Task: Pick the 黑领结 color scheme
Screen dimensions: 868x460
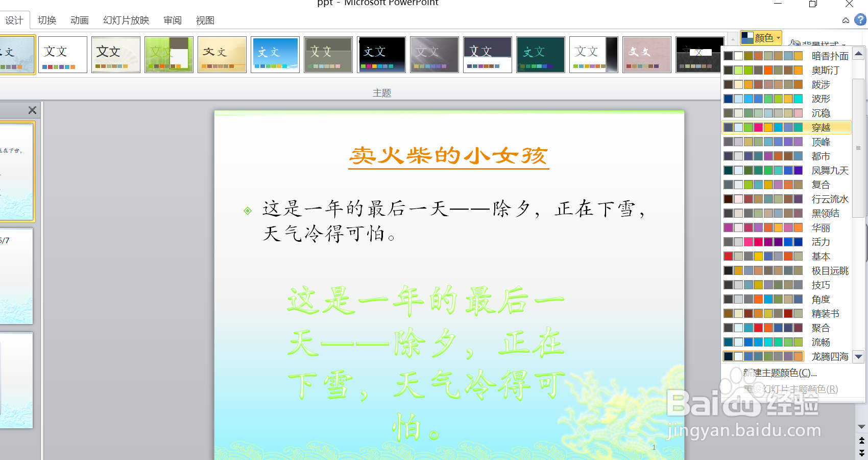Action: tap(787, 213)
